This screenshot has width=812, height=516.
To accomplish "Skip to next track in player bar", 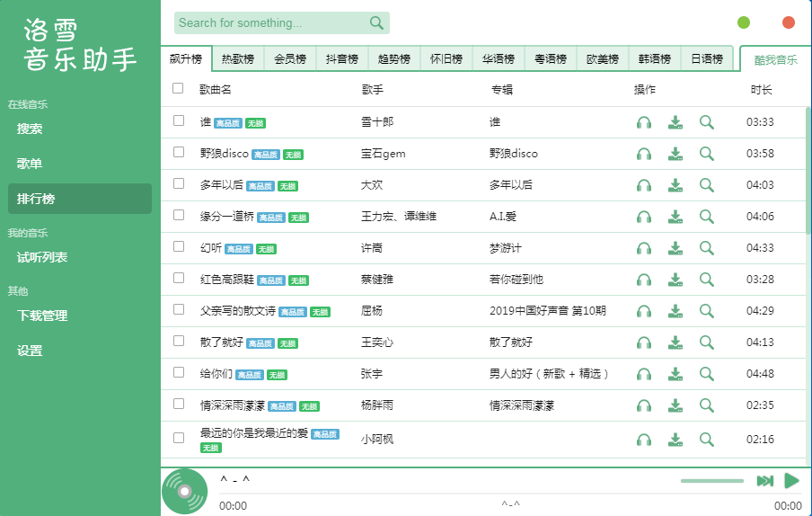I will [x=765, y=481].
